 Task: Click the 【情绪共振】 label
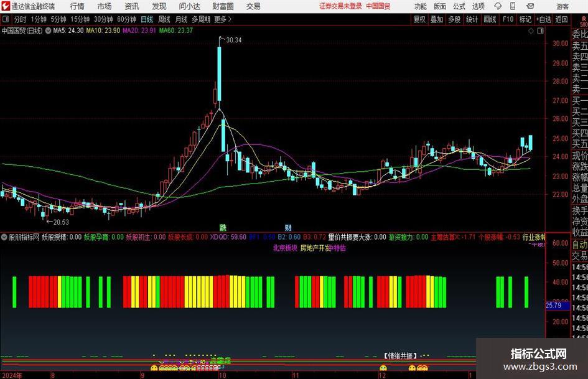pos(401,355)
